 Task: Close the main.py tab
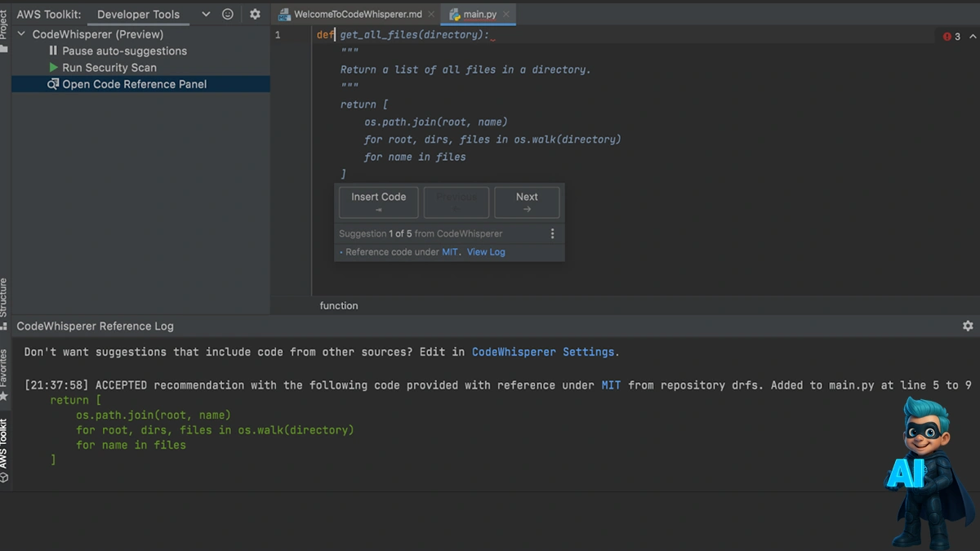[x=505, y=15]
